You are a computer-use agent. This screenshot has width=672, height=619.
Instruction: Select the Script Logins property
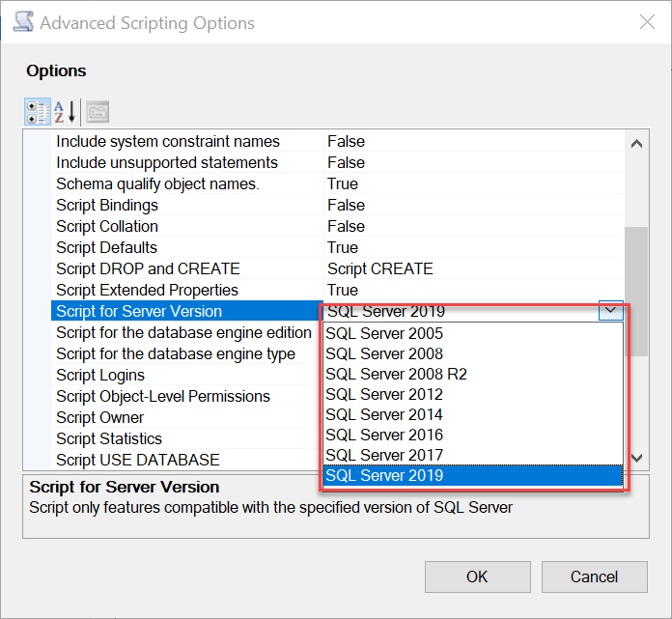[x=187, y=375]
